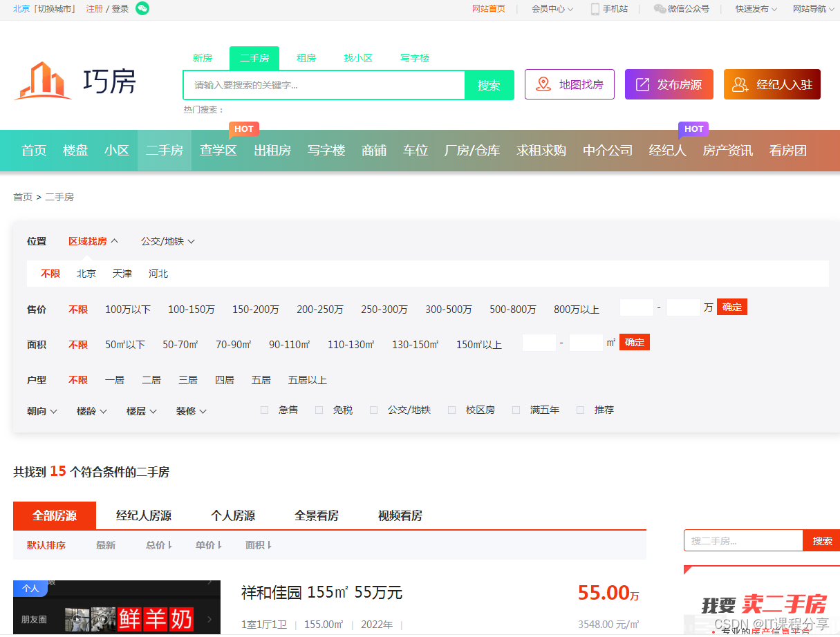Image resolution: width=840 pixels, height=637 pixels.
Task: Open the 公交/地铁 location dropdown
Action: [168, 241]
